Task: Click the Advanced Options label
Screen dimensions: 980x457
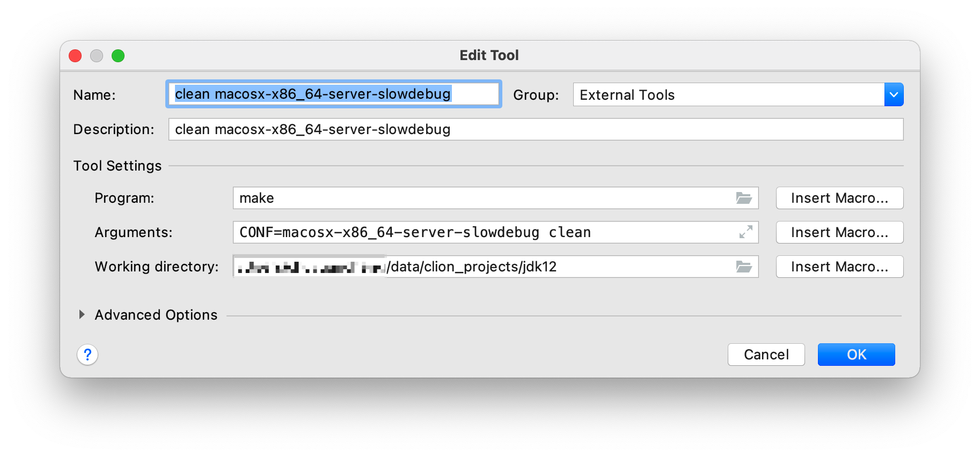Action: (x=156, y=315)
